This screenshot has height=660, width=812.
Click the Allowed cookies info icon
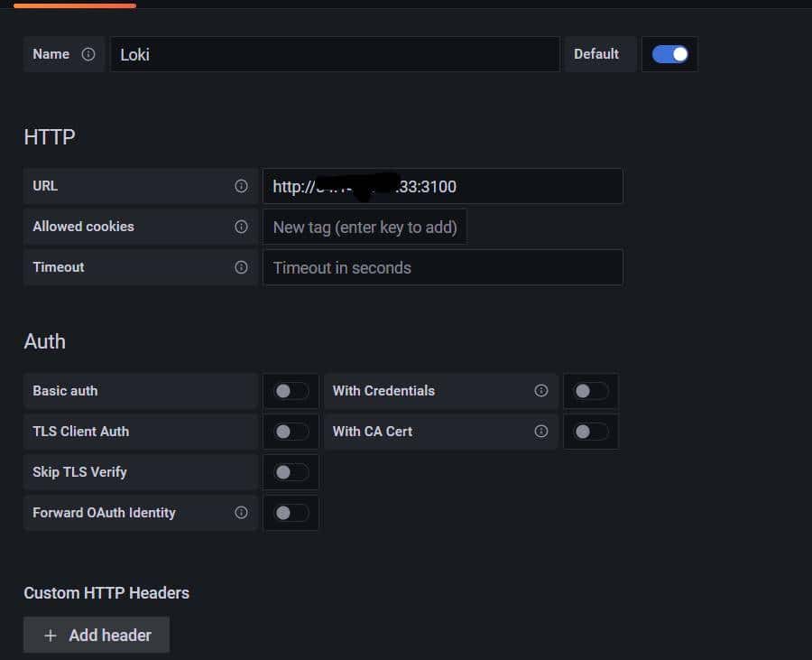[241, 227]
